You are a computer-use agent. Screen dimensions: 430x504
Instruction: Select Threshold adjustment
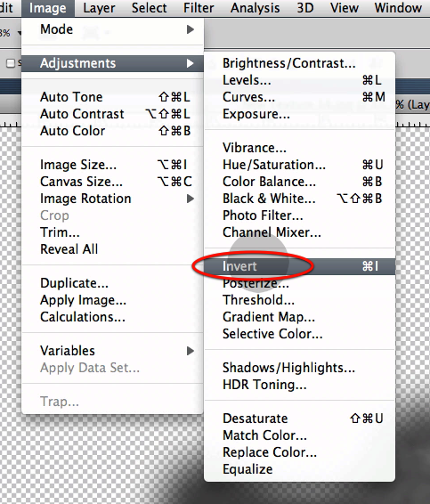(299, 300)
